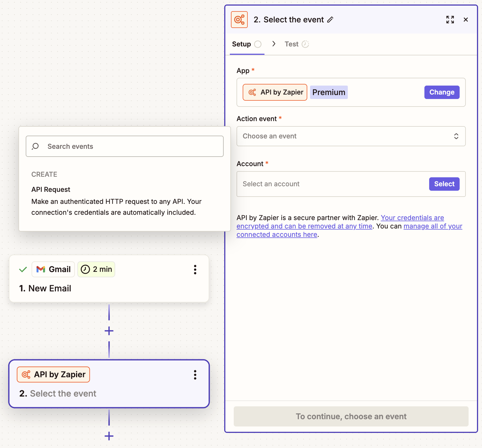Viewport: 482px width, 448px height.
Task: Click the Account field label
Action: point(250,164)
